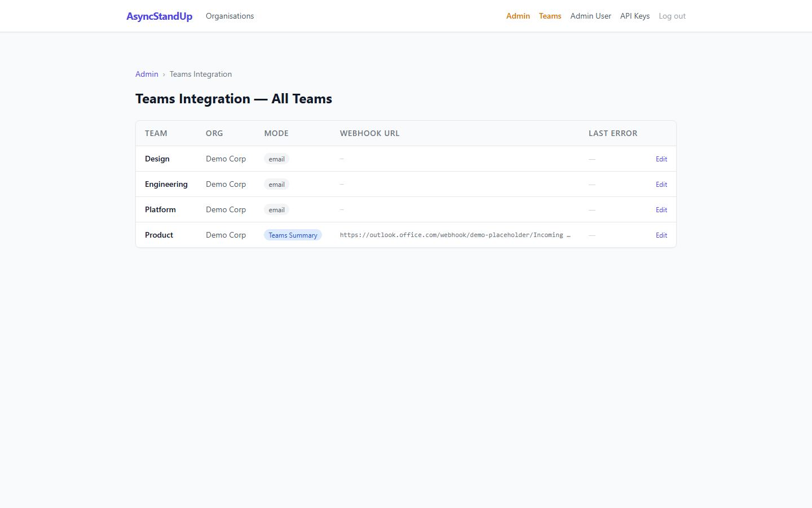Go to Admin in top navigation

click(x=518, y=16)
